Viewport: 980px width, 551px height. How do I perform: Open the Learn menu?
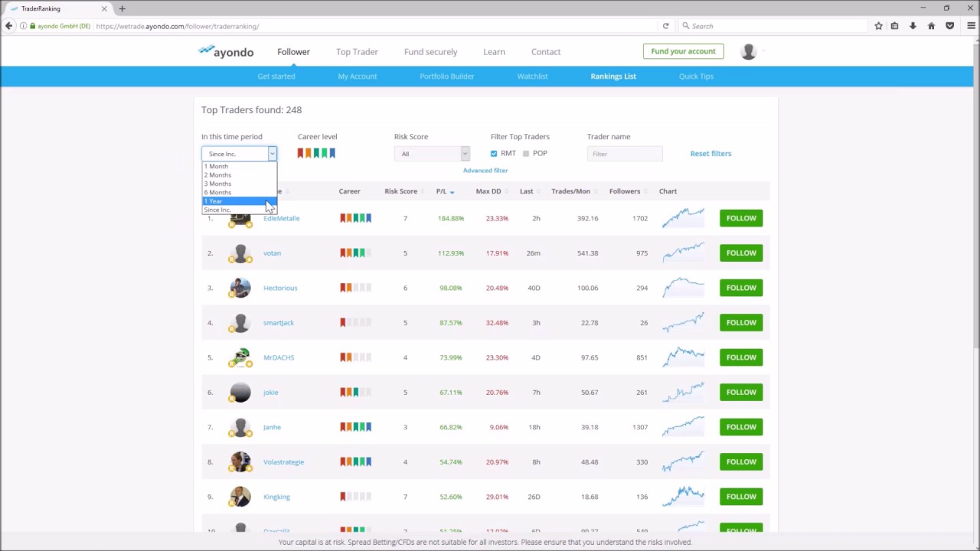click(x=494, y=52)
